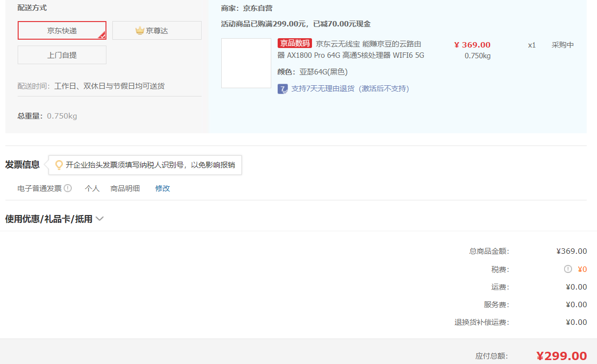Click the x1 quantity text
This screenshot has width=597, height=364.
(532, 45)
